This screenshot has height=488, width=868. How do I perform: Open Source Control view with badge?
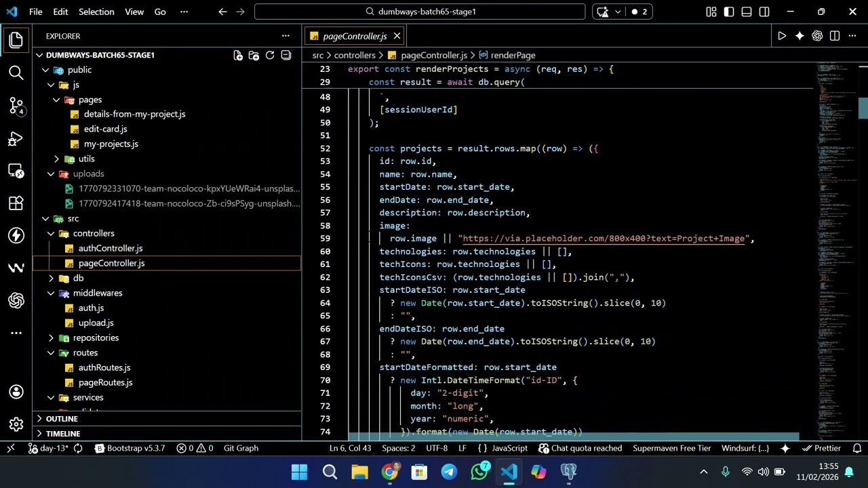(16, 105)
